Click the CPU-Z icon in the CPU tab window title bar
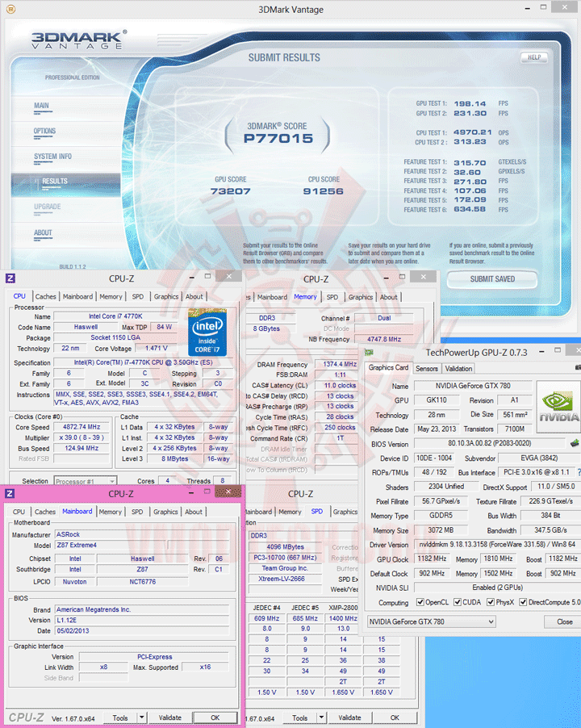581x728 pixels. [x=10, y=278]
